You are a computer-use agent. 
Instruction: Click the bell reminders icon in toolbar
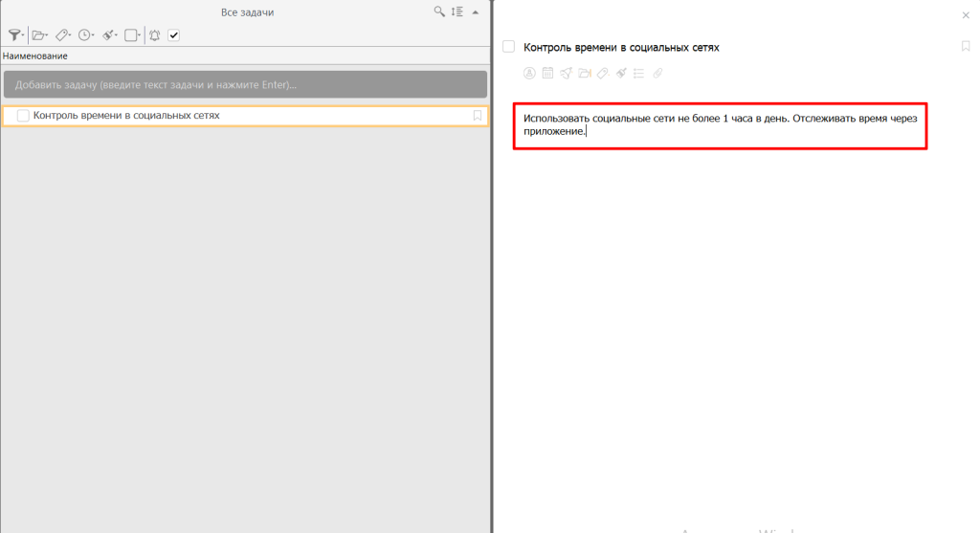154,35
